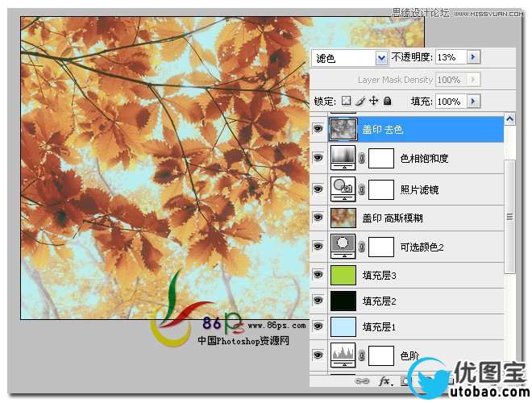The image size is (532, 403).
Task: Open the blend mode dropdown showing 滤色
Action: pos(350,58)
